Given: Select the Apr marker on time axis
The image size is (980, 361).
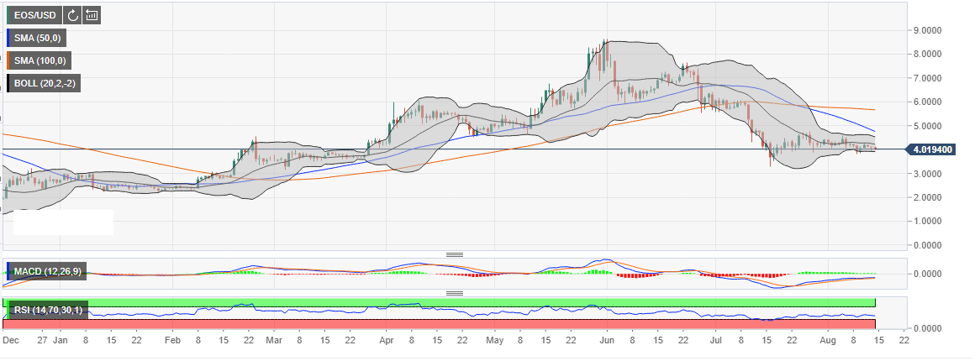Looking at the screenshot, I should click(386, 342).
